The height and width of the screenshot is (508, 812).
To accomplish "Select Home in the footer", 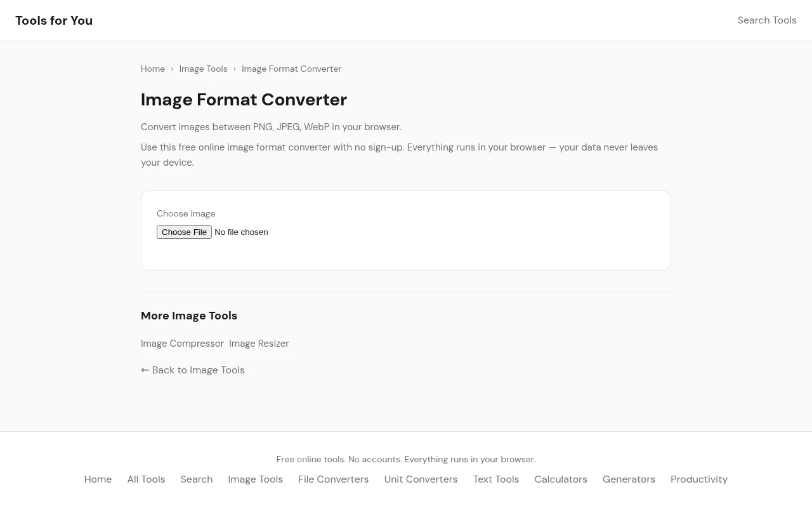I will (98, 479).
